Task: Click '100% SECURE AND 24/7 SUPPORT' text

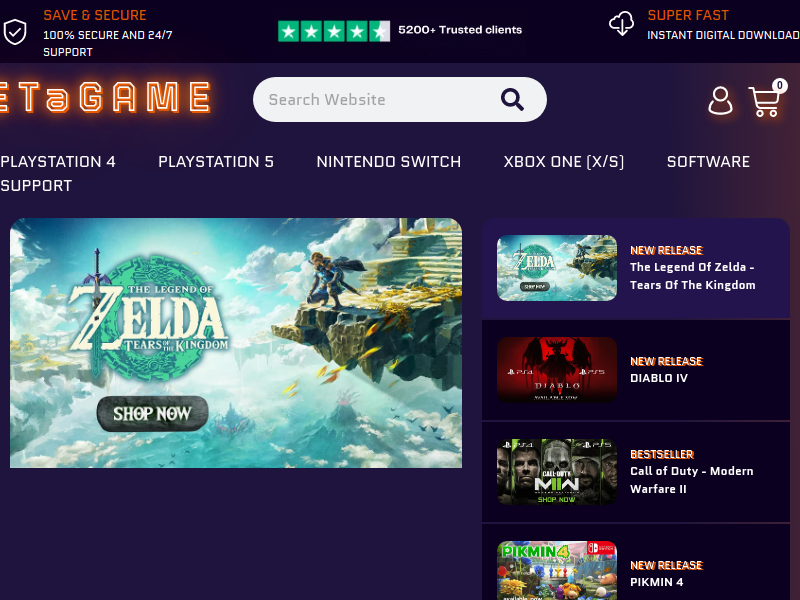Action: (x=108, y=43)
